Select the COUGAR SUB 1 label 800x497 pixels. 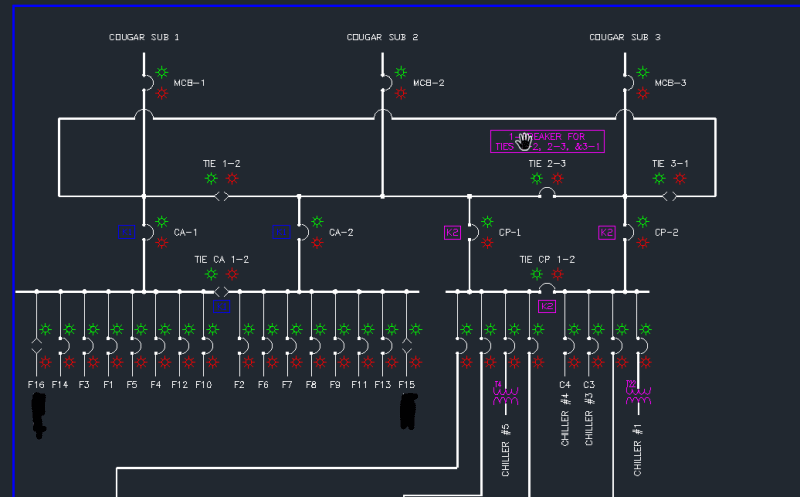click(x=144, y=37)
